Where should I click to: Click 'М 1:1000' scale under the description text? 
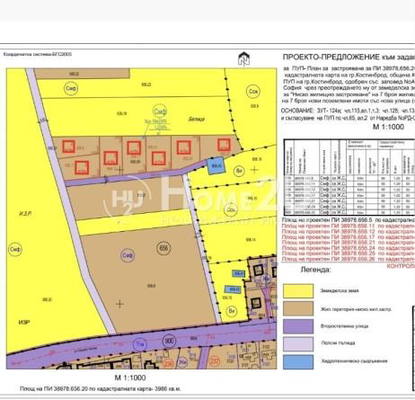(x=388, y=127)
